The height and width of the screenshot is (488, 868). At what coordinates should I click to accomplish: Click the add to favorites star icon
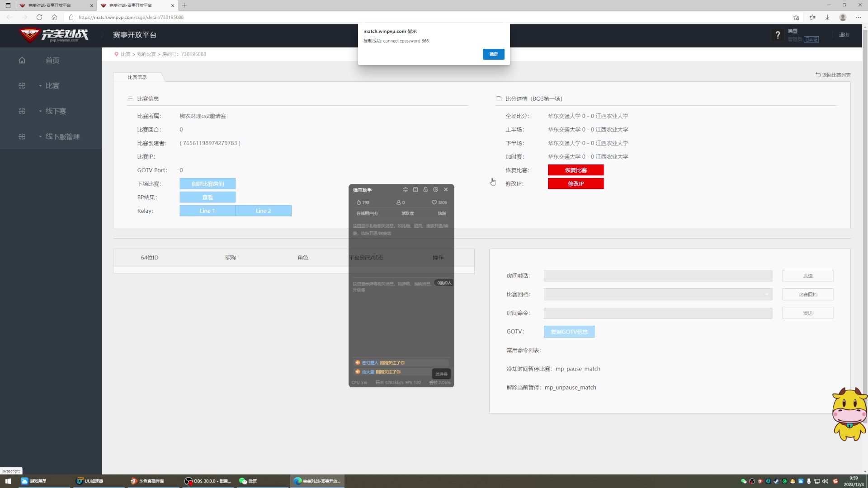796,17
